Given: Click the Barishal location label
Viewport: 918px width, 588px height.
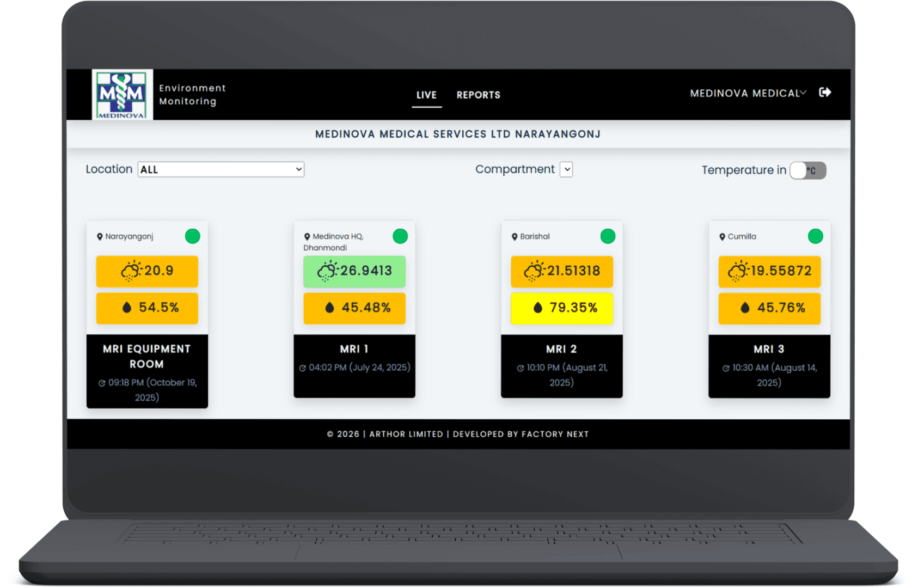Looking at the screenshot, I should (x=535, y=237).
